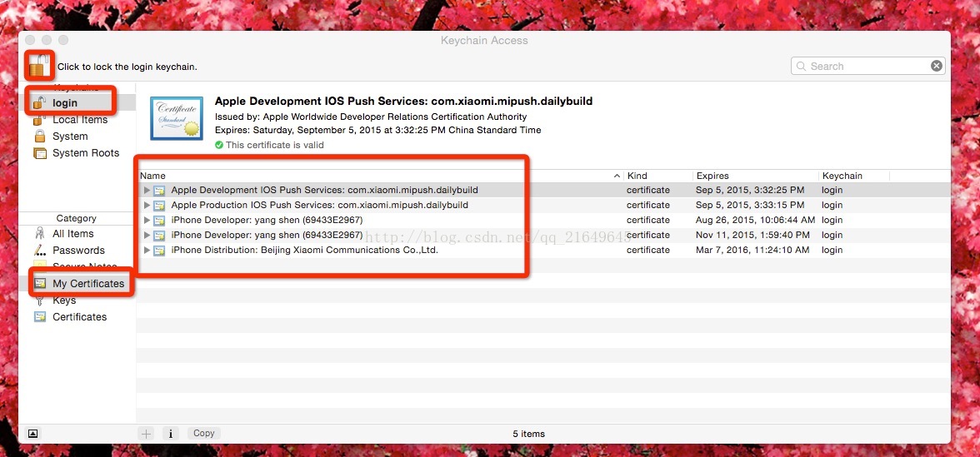Click the padlock icon to lock login keychain

[x=38, y=66]
